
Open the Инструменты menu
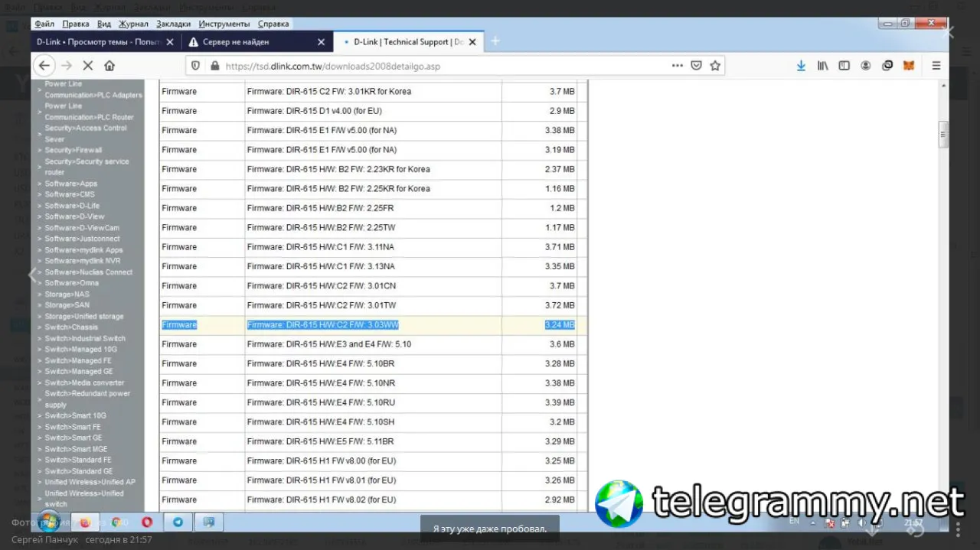224,24
